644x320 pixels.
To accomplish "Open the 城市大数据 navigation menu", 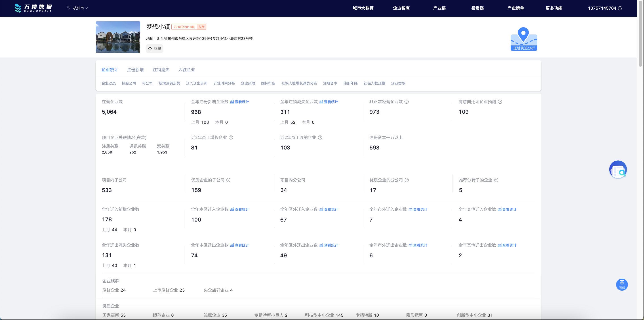I will pos(363,8).
